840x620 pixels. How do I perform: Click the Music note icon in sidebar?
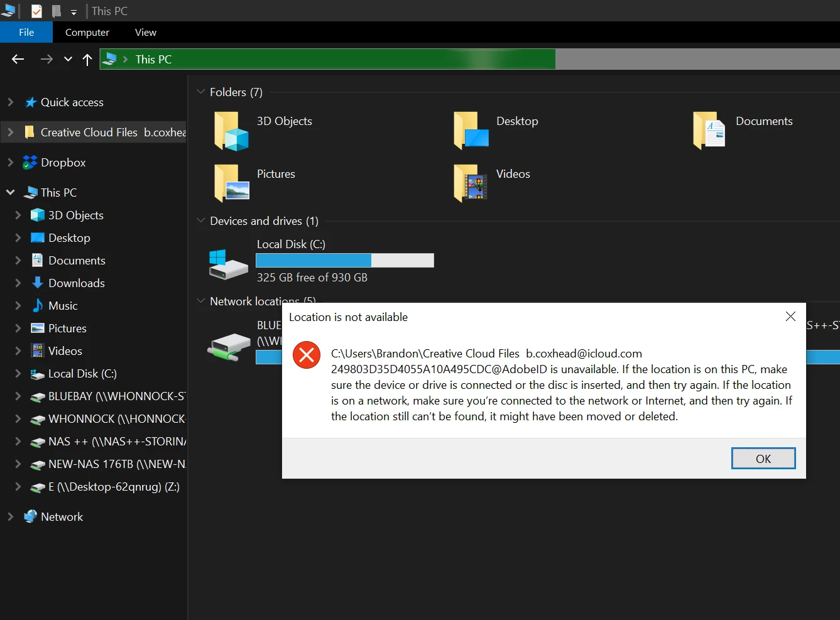point(38,305)
